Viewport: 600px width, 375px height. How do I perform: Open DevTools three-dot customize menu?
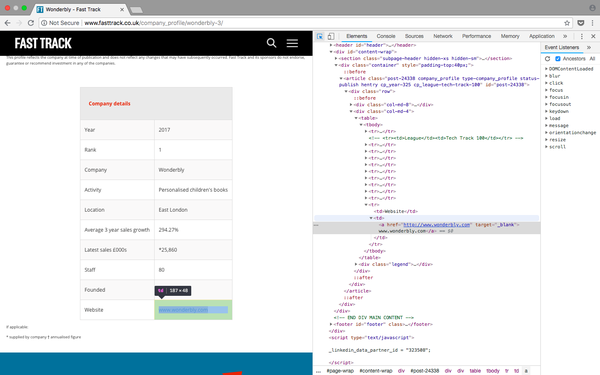coord(582,36)
